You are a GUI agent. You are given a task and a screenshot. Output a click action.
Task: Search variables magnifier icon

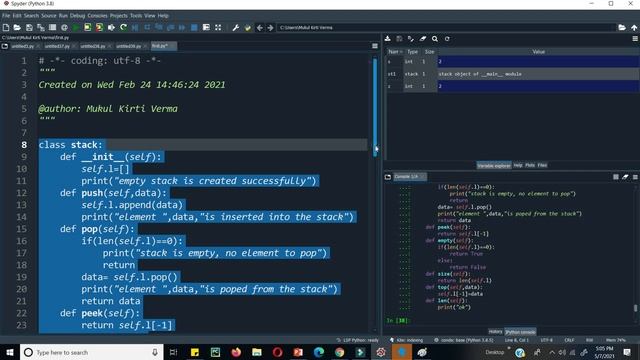coord(435,39)
